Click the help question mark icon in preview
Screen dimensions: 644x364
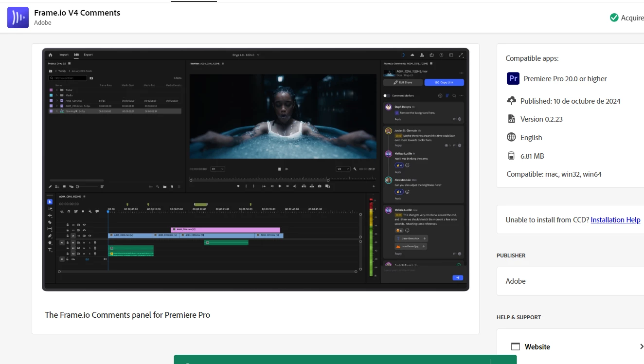point(441,55)
